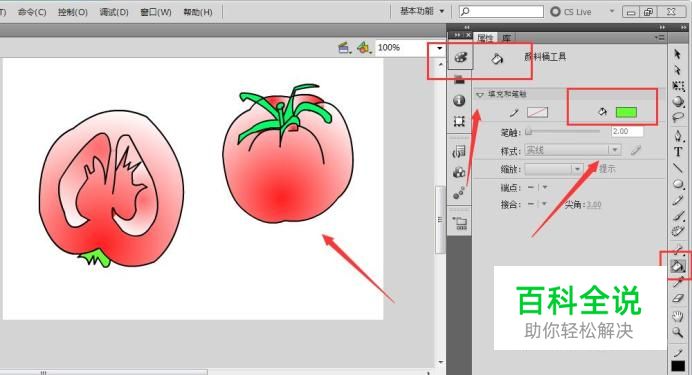Select the Selection arrow tool
Screen dimensions: 692x375
[677, 54]
